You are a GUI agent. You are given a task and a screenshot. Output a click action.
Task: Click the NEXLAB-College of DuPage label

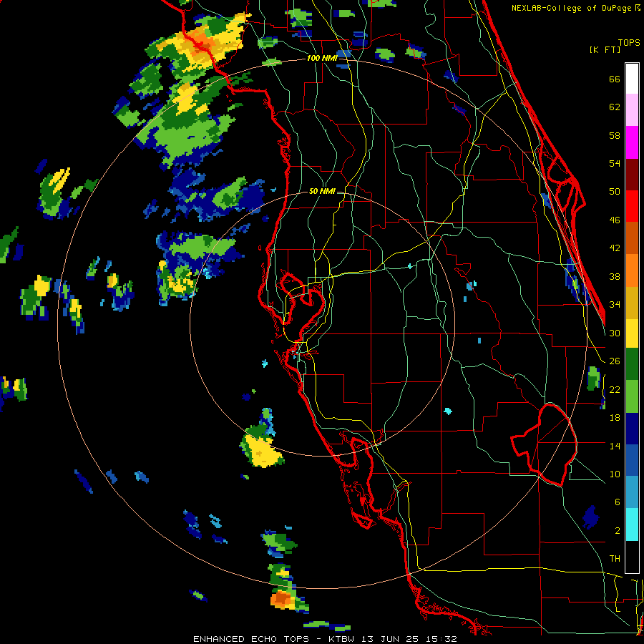tap(572, 8)
